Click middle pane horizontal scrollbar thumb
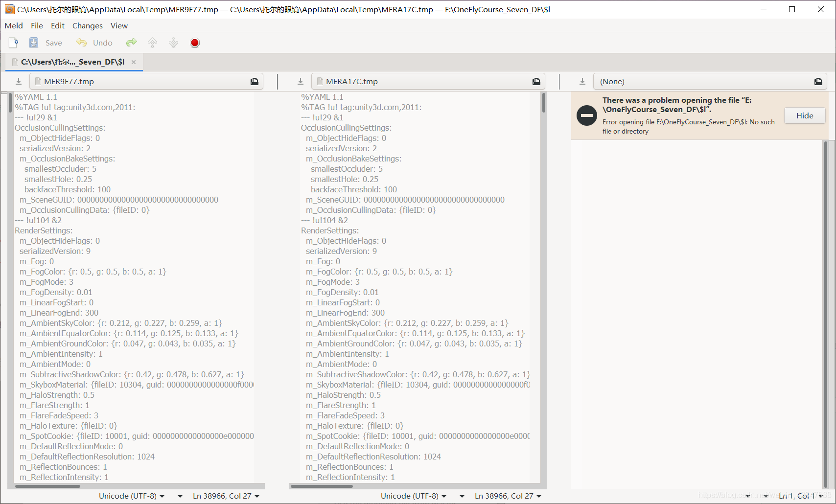 click(322, 486)
